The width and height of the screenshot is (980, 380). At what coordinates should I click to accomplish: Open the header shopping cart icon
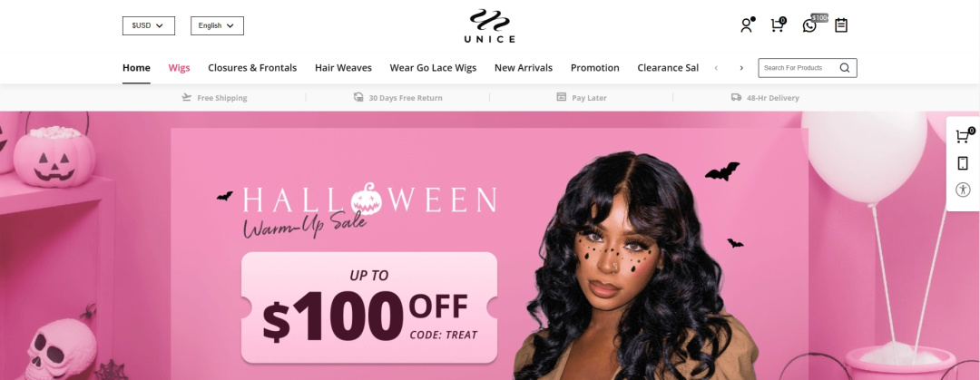tap(778, 25)
